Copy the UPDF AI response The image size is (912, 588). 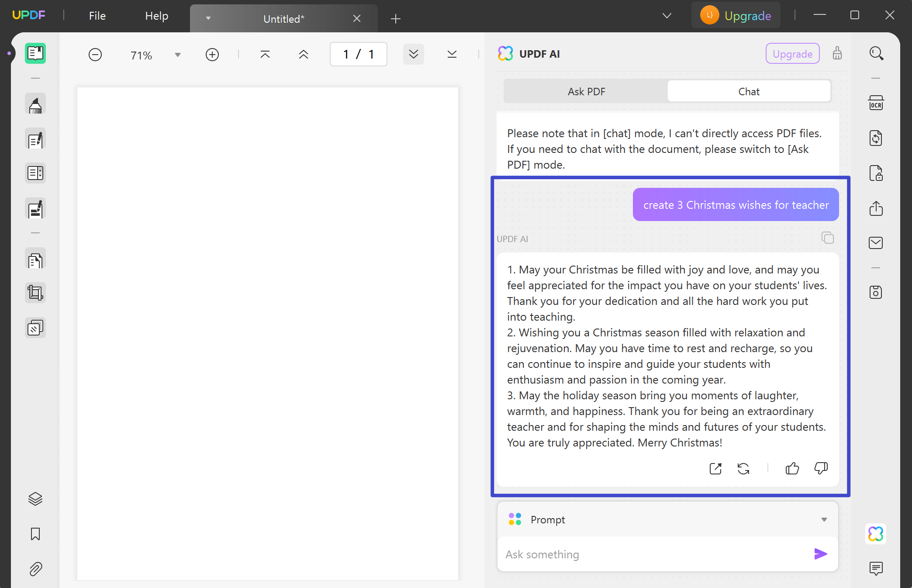point(827,238)
